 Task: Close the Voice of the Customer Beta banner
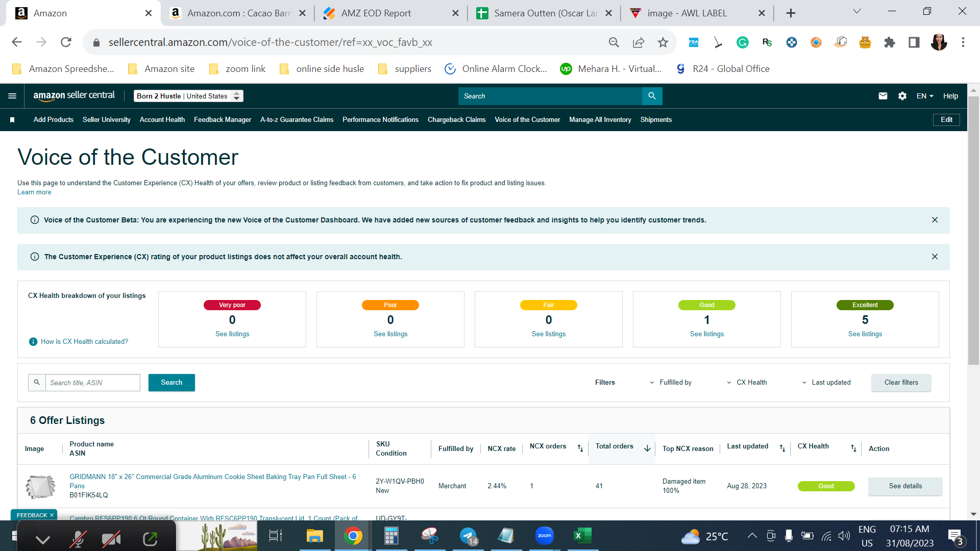(935, 220)
